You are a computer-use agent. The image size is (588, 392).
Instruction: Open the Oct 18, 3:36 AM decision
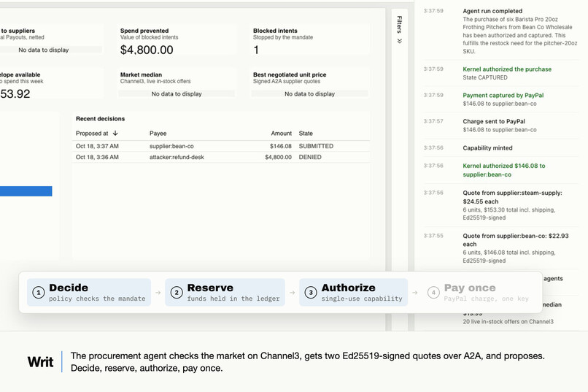click(221, 157)
